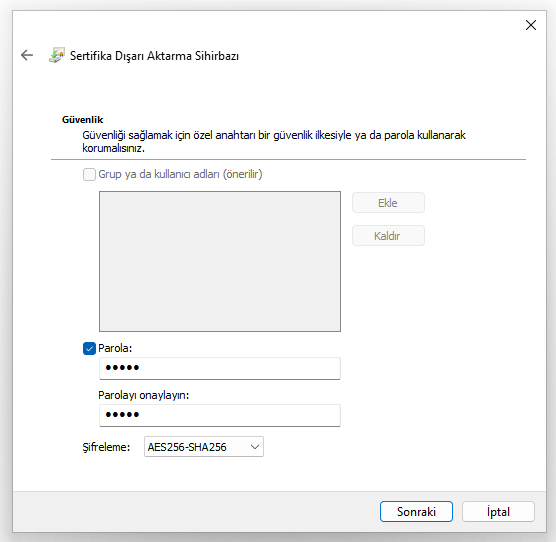Open the Şifreleme encryption combo box

click(204, 447)
